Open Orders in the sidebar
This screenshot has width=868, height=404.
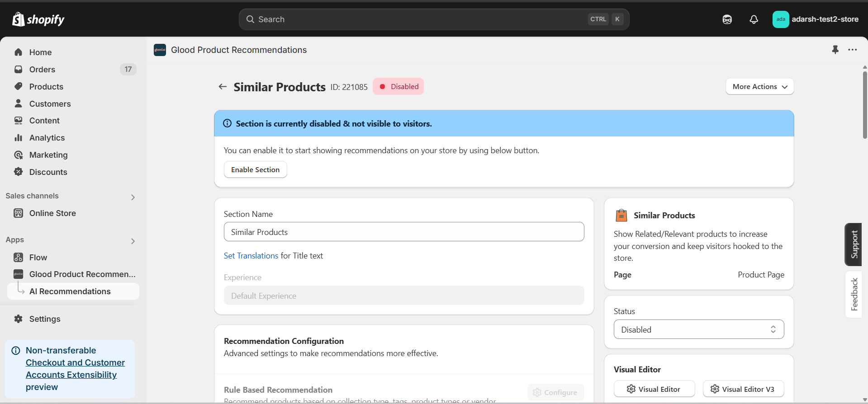click(42, 70)
